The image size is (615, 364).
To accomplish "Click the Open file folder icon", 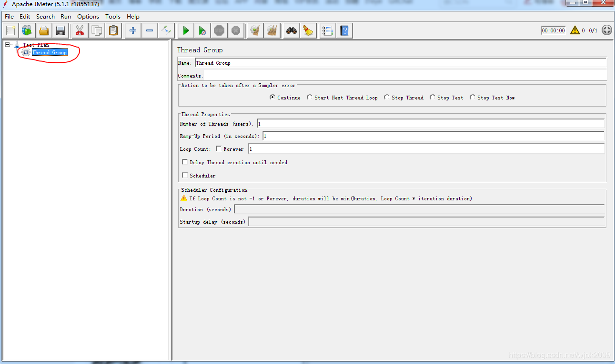I will pyautogui.click(x=44, y=31).
